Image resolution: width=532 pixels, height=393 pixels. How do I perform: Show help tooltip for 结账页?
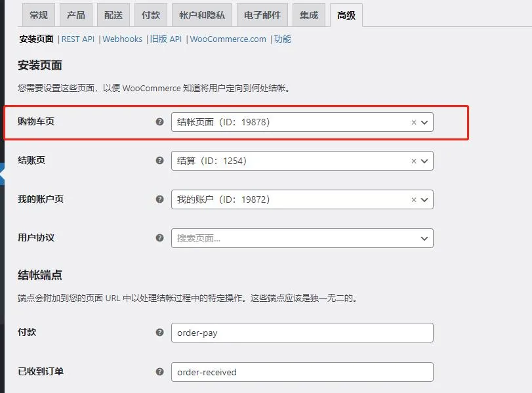159,161
